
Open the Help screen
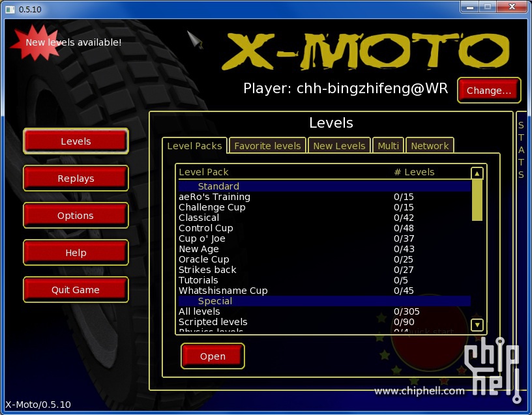pos(76,253)
